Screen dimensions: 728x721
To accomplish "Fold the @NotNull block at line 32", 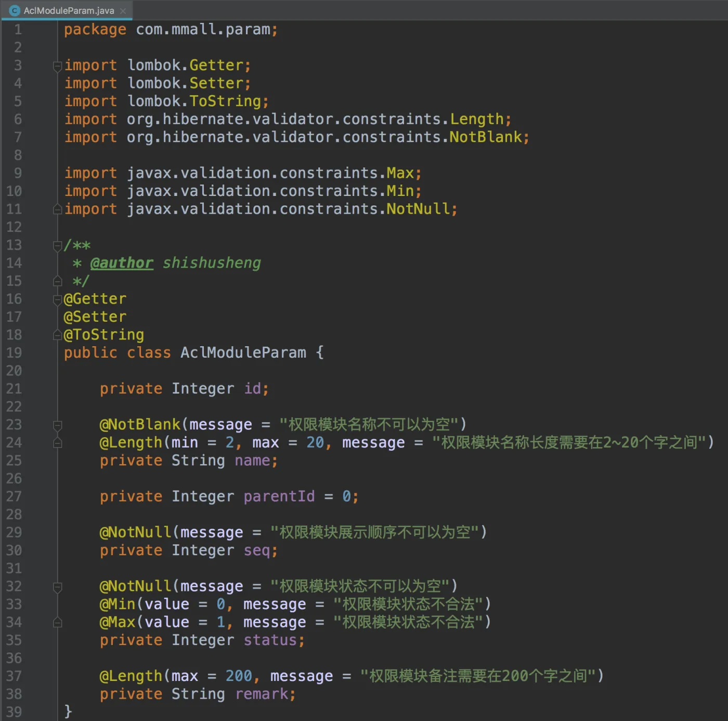I will pos(58,587).
